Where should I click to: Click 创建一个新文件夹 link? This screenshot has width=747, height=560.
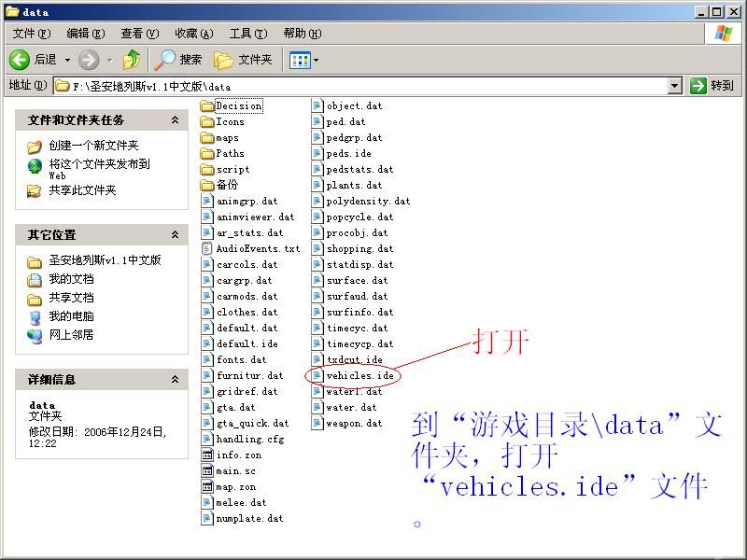93,146
